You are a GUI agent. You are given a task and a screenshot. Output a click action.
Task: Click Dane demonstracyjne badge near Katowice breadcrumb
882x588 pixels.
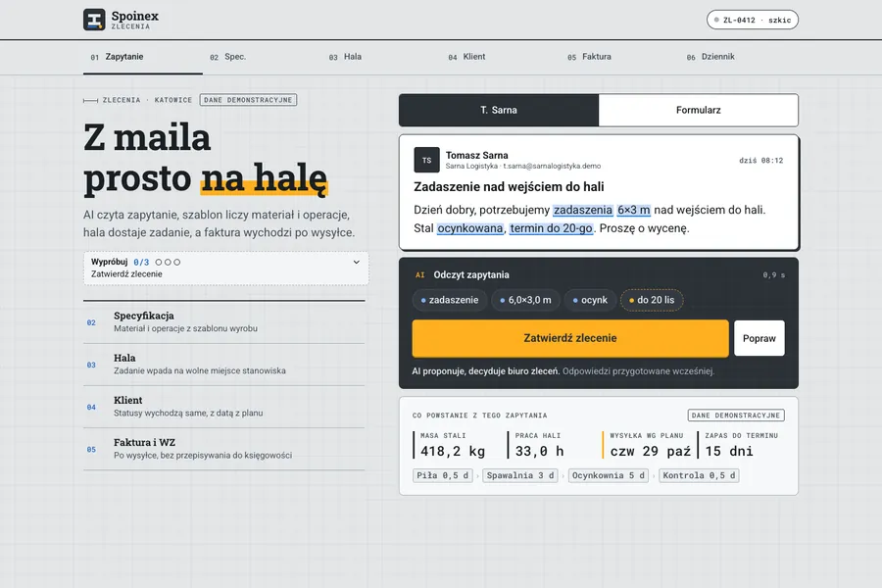coord(248,100)
